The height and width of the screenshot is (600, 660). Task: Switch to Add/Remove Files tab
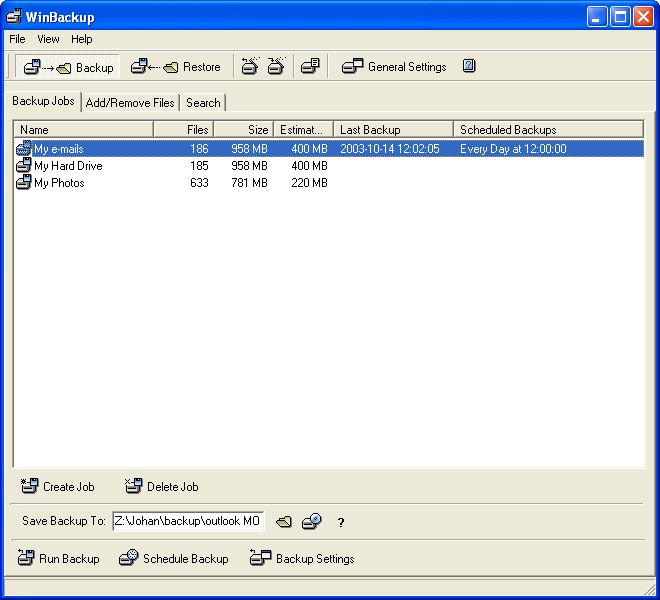click(130, 103)
